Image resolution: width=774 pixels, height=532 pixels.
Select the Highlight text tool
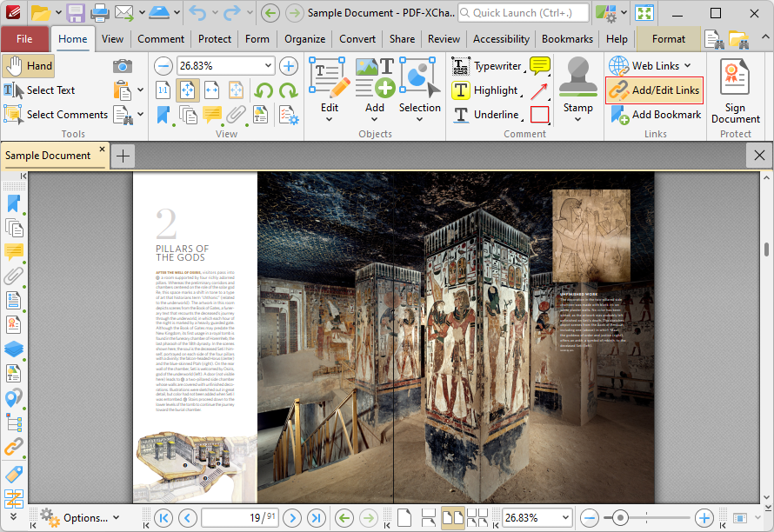pyautogui.click(x=486, y=90)
